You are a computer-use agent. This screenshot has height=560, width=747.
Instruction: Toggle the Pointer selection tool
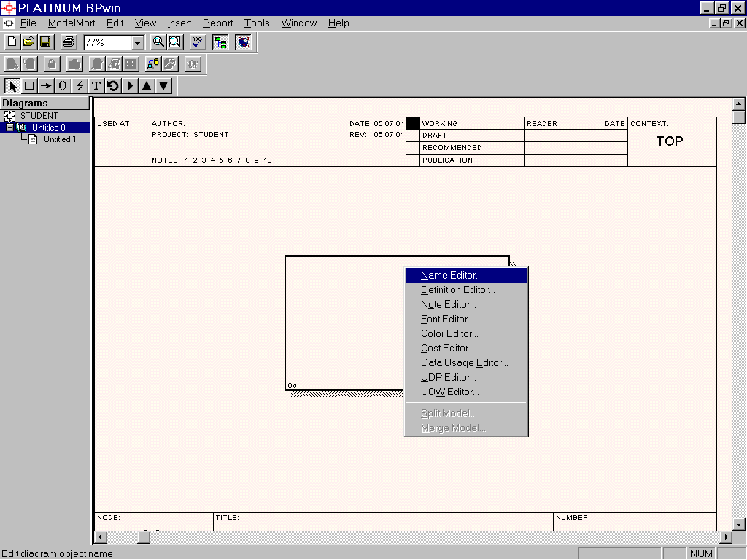[x=12, y=85]
